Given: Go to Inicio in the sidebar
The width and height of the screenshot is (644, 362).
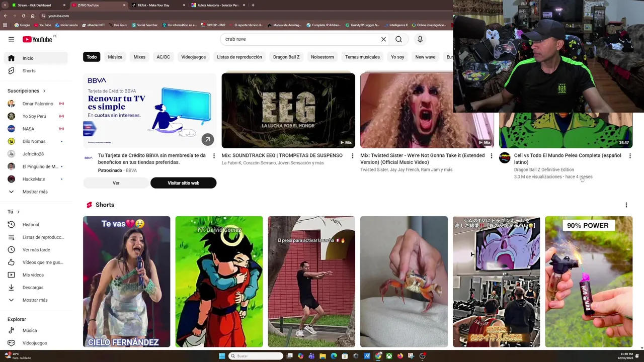Looking at the screenshot, I should point(35,58).
